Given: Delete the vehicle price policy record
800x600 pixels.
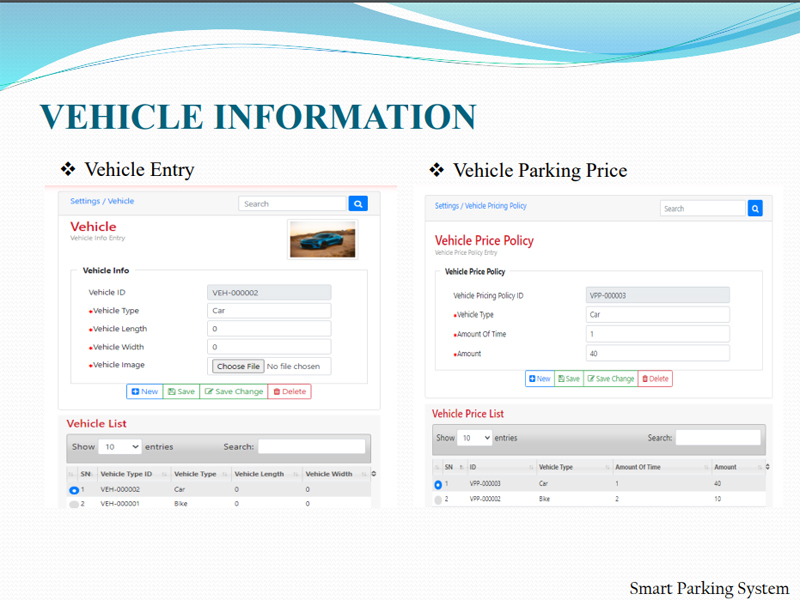Looking at the screenshot, I should [656, 379].
